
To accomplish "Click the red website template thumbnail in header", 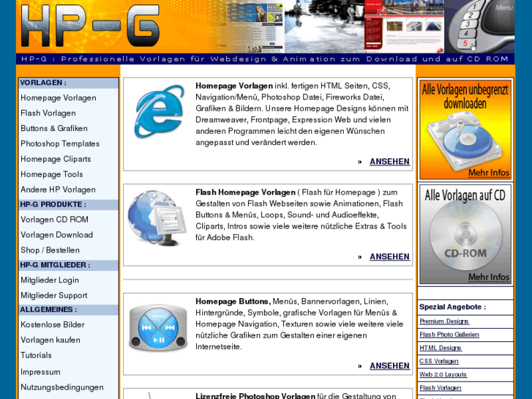I will point(404,26).
